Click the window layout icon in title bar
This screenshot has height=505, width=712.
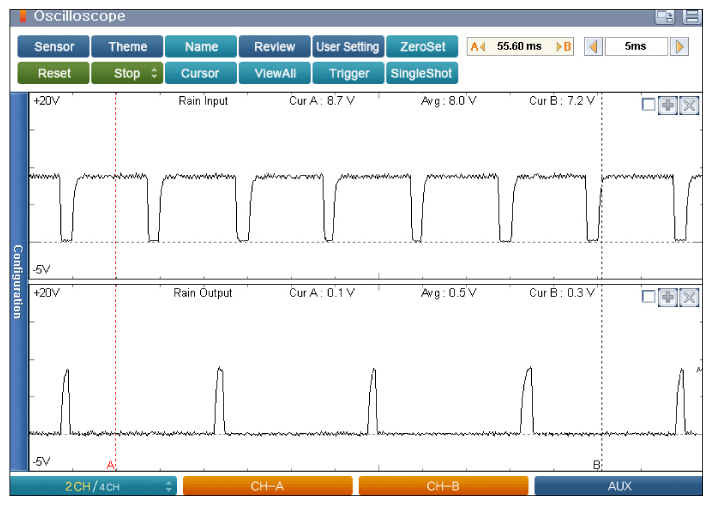tap(665, 17)
